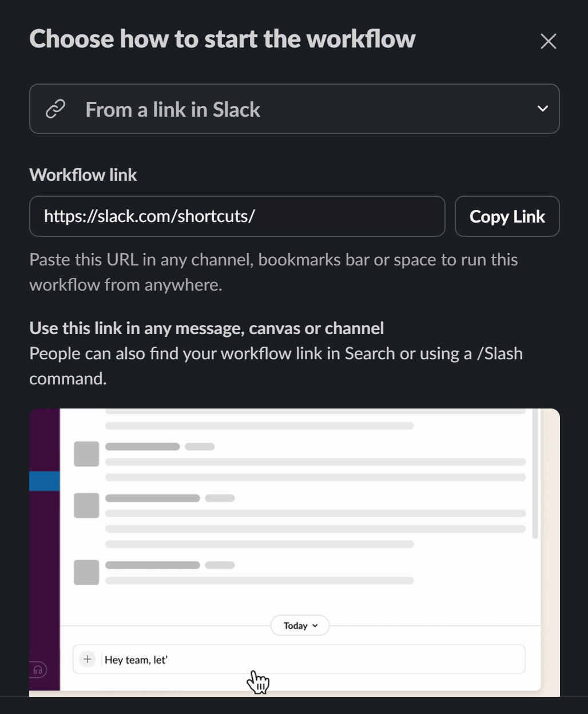Viewport: 588px width, 714px height.
Task: Click the headphones huddle icon in the sidebar preview
Action: point(38,669)
